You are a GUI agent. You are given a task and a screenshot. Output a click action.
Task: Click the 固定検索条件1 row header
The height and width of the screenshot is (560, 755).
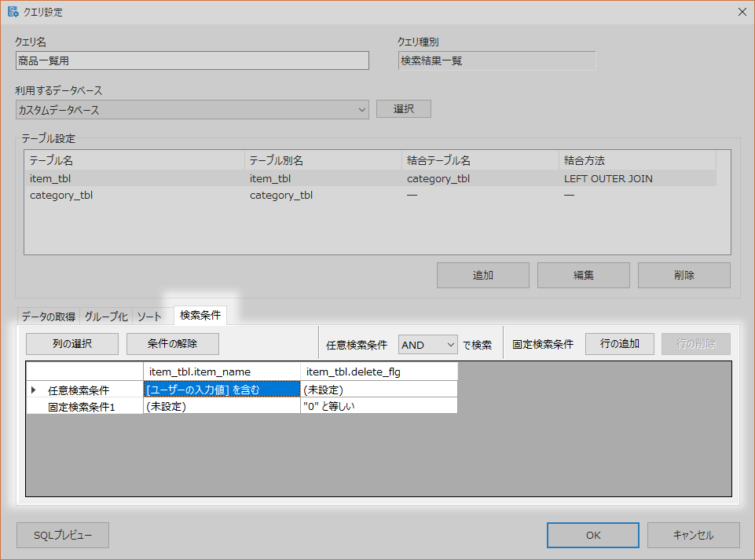[x=85, y=406]
